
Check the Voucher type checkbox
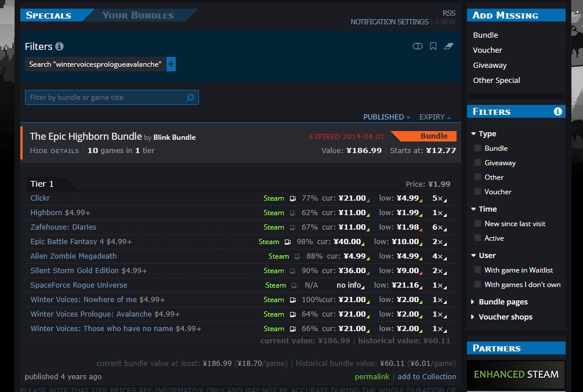(478, 192)
